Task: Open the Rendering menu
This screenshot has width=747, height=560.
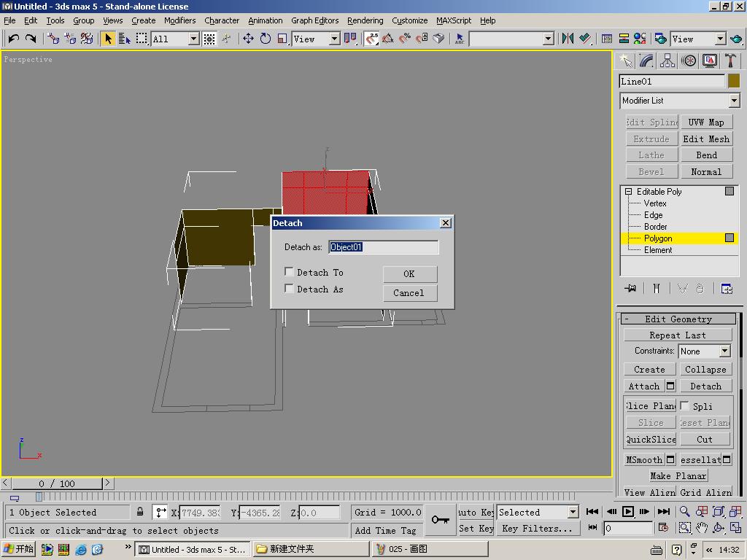Action: pos(365,20)
